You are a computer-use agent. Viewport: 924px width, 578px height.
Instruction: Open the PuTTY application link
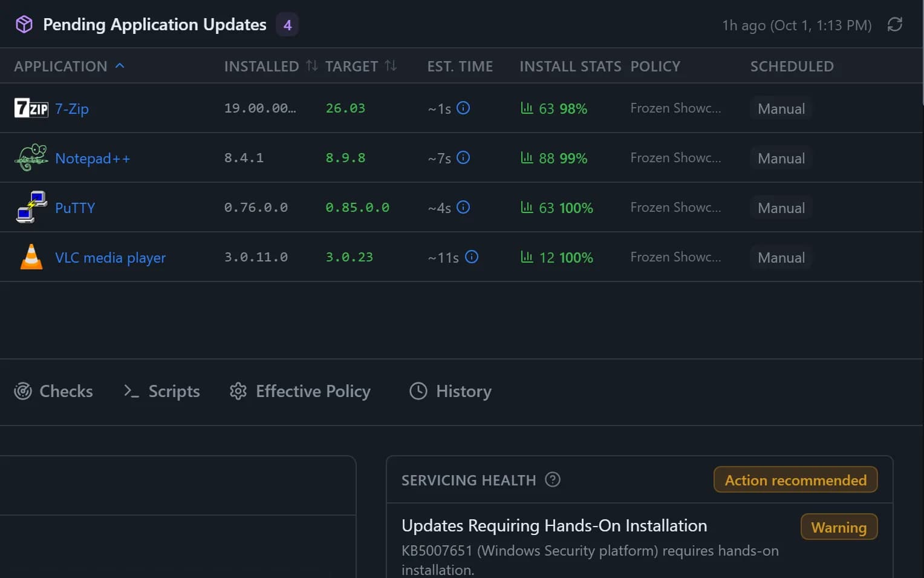click(x=75, y=208)
